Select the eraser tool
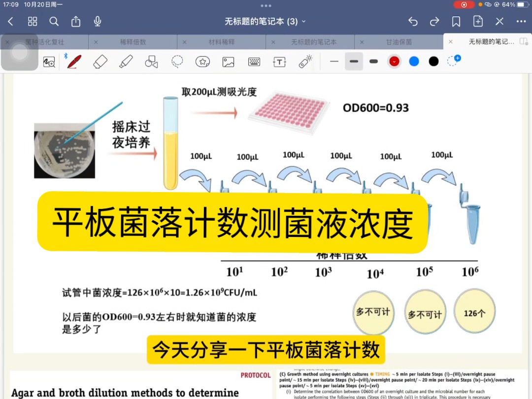Viewport: 532px width, 399px height. point(100,62)
